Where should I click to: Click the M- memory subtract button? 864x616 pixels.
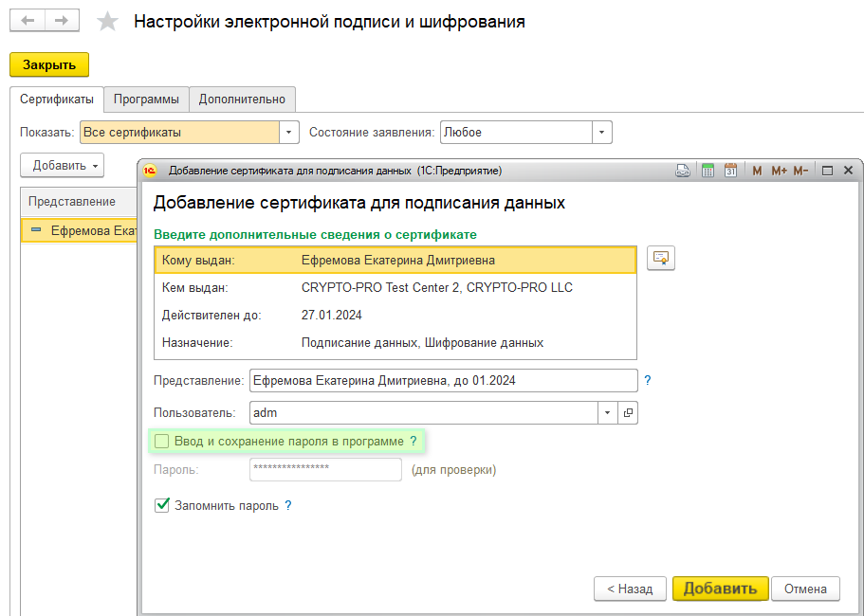coord(800,171)
